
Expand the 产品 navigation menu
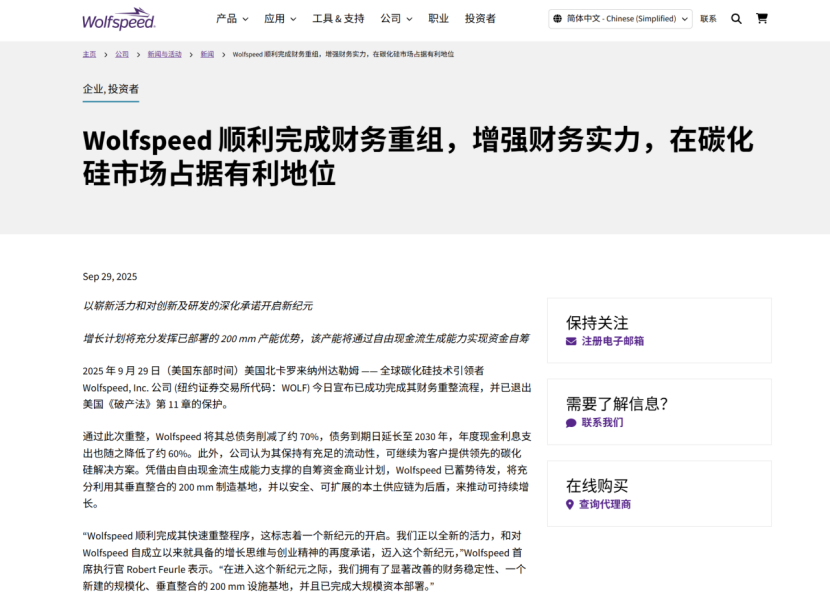[x=232, y=18]
